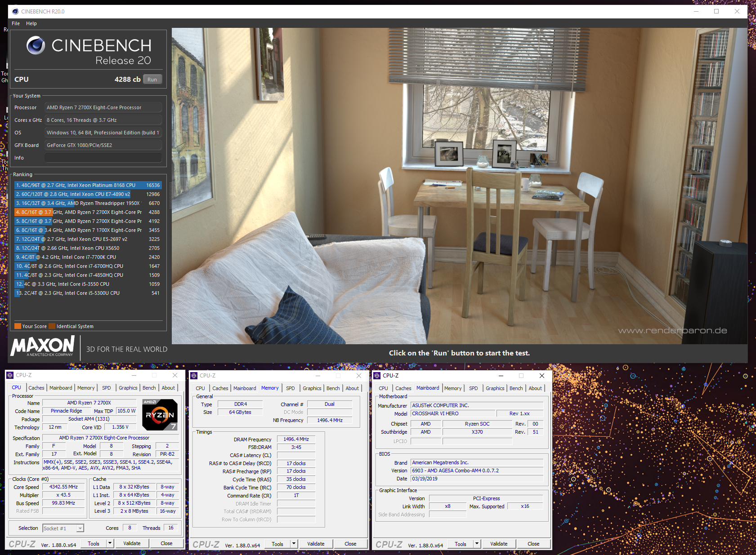The width and height of the screenshot is (756, 555).
Task: Open the File menu in Cinebench
Action: (16, 23)
